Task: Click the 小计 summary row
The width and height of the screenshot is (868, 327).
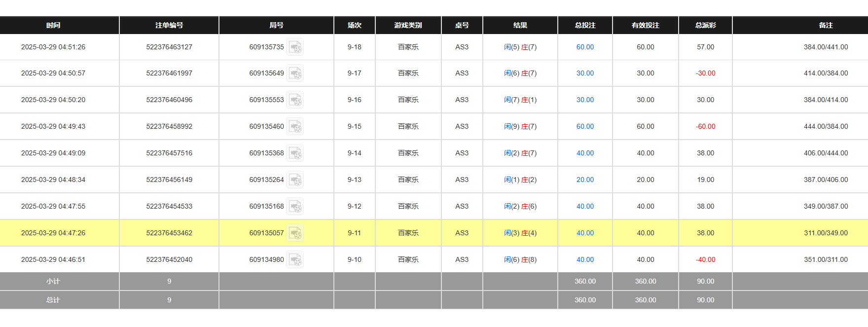Action: (53, 281)
